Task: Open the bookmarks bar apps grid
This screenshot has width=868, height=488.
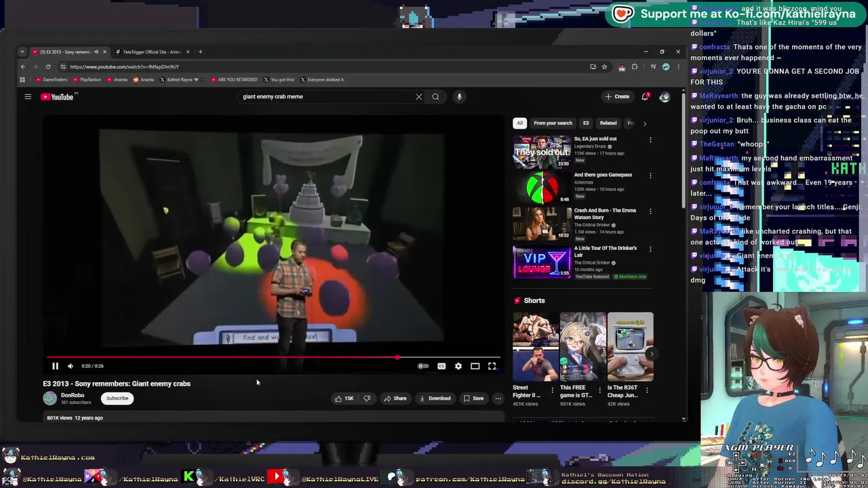Action: pyautogui.click(x=22, y=80)
